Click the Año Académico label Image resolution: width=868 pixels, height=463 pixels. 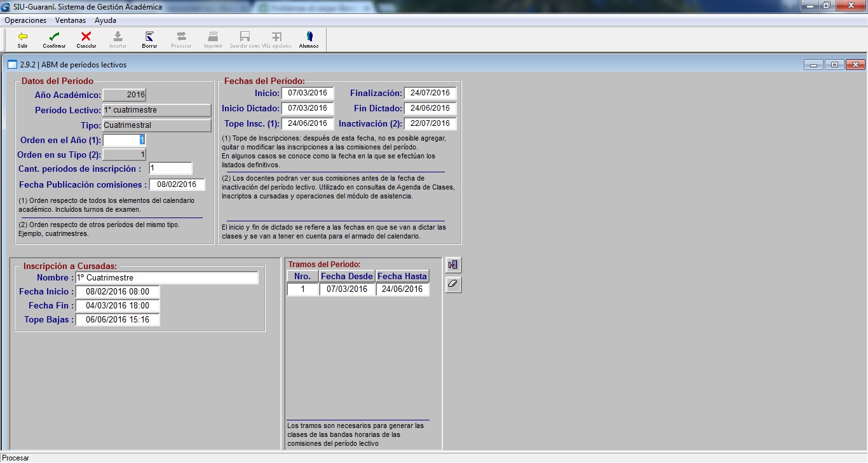[x=68, y=95]
